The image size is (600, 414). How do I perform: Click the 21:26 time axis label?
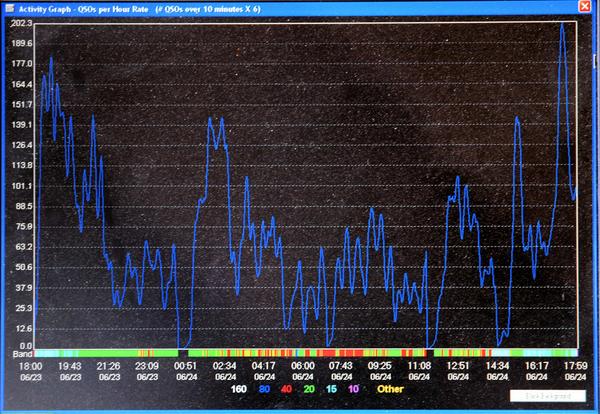tap(109, 366)
